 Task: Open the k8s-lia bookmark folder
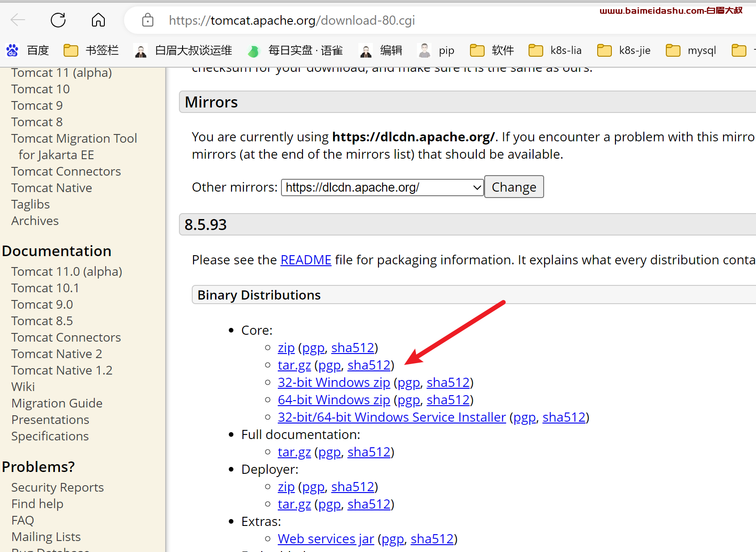[x=555, y=50]
